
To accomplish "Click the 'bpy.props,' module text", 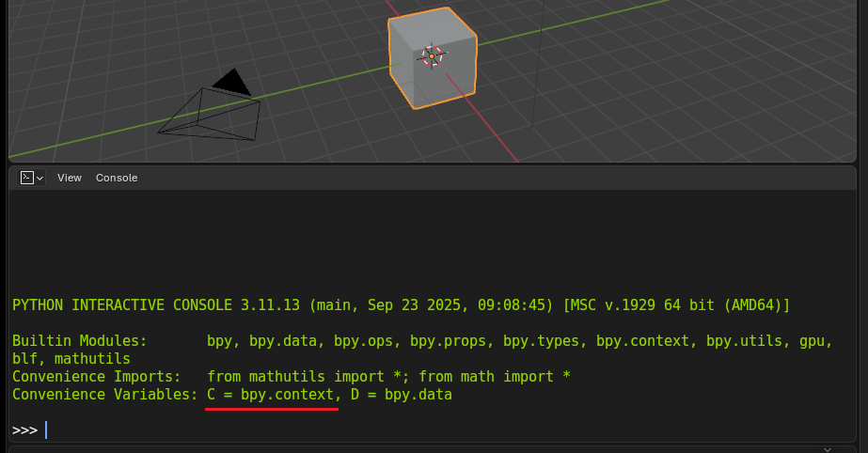I will tap(451, 341).
